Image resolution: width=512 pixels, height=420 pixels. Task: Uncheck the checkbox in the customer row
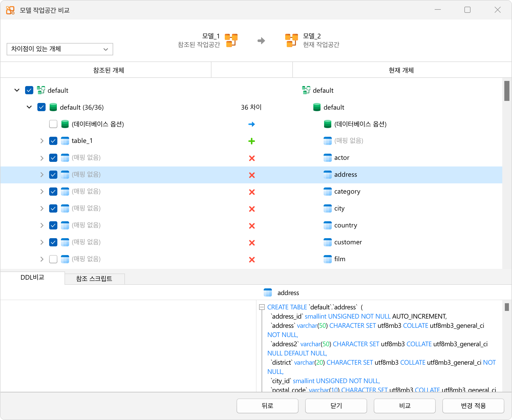53,242
